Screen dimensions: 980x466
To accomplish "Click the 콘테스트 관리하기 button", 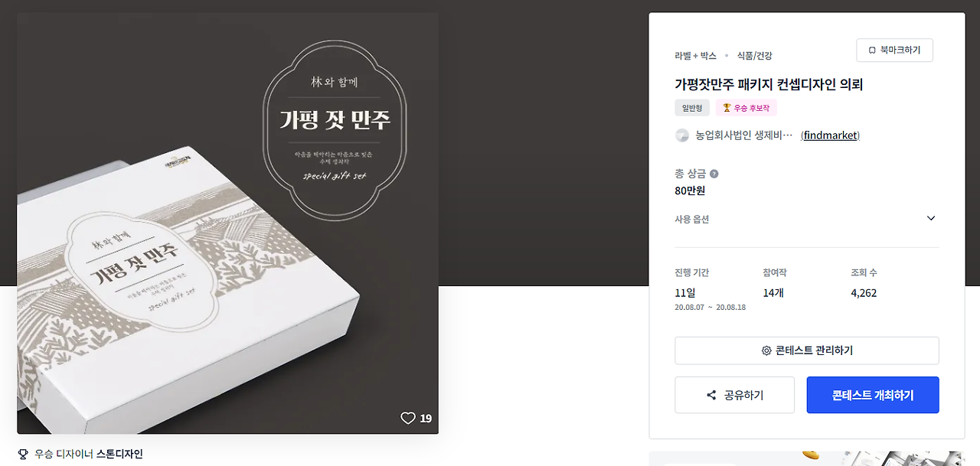I will (807, 350).
